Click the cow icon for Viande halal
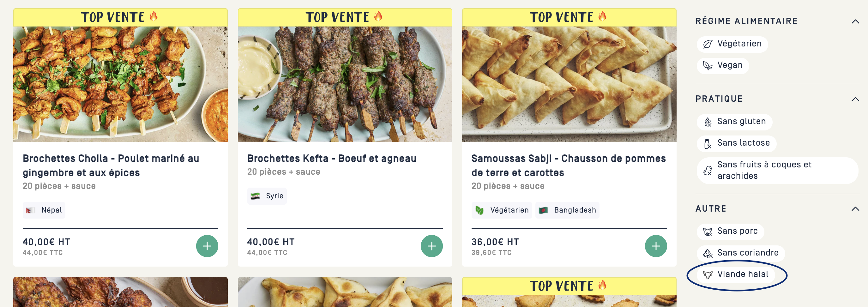Screen dimensions: 868x307 (708, 275)
